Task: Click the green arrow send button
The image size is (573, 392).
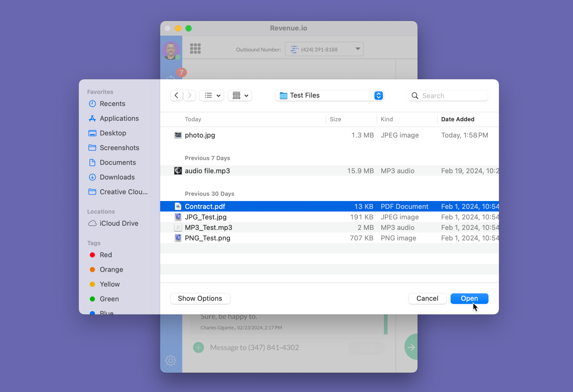Action: tap(411, 347)
